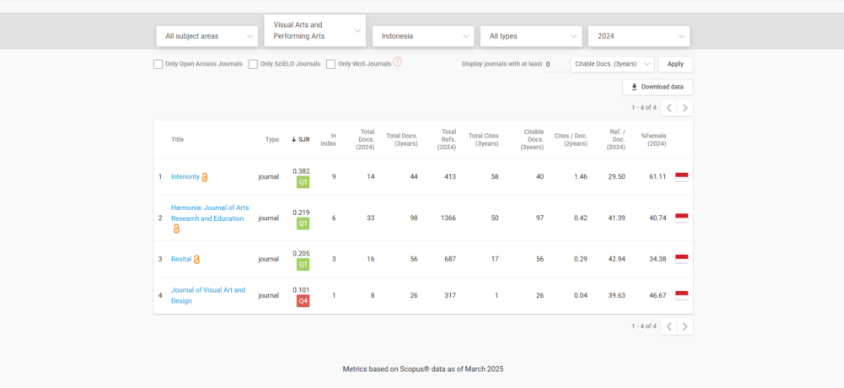The width and height of the screenshot is (844, 388).
Task: Sort by %Female (2024) column header
Action: tap(653, 139)
